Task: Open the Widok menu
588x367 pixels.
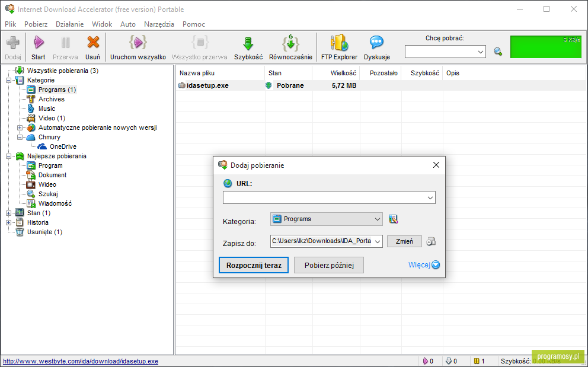Action: [102, 24]
